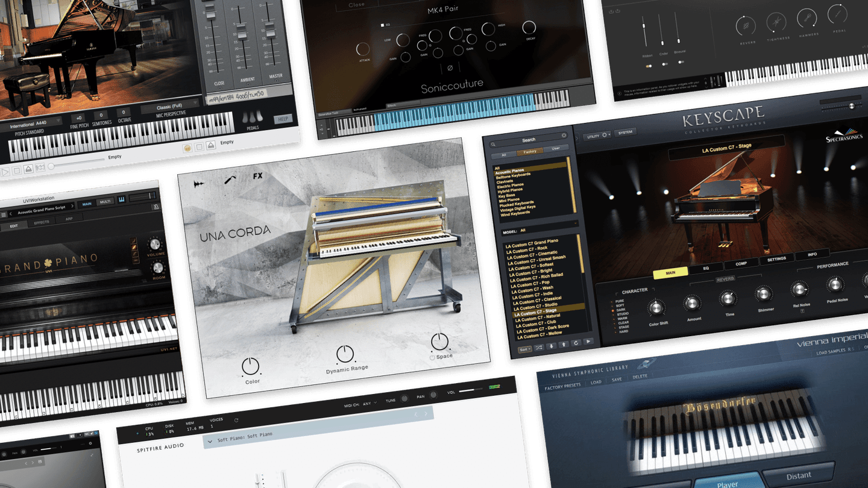Click the Distant button in Vienna Imperial

[799, 475]
